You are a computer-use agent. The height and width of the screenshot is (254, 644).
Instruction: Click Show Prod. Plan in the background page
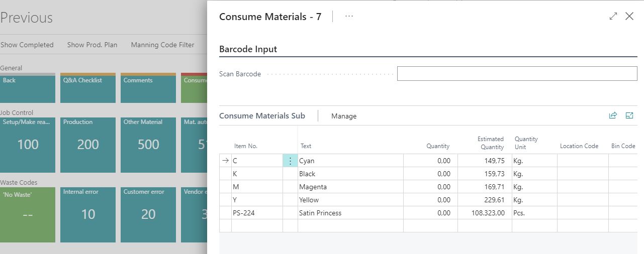[93, 45]
